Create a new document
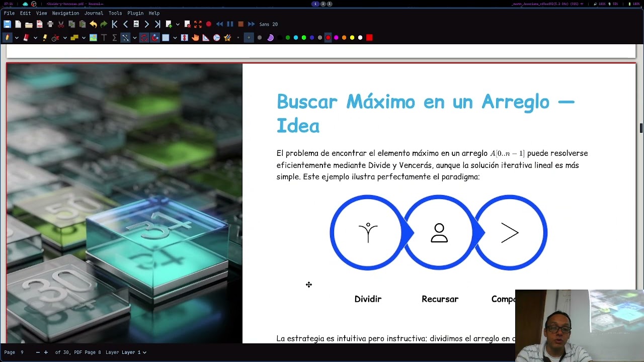Viewport: 644px width, 362px height. pyautogui.click(x=18, y=24)
